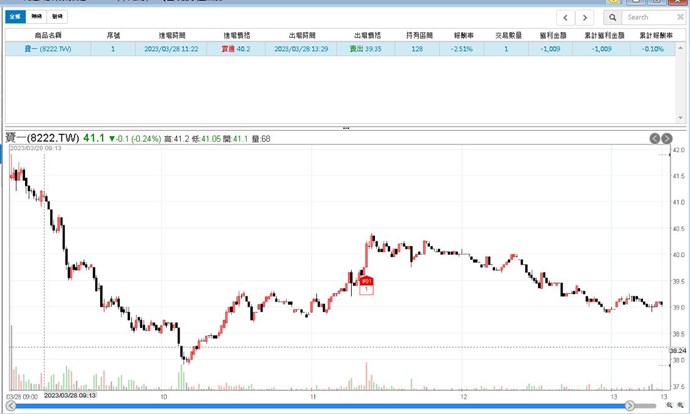Image resolution: width=690 pixels, height=414 pixels.
Task: Click the blue time range slider bar
Action: [330, 406]
